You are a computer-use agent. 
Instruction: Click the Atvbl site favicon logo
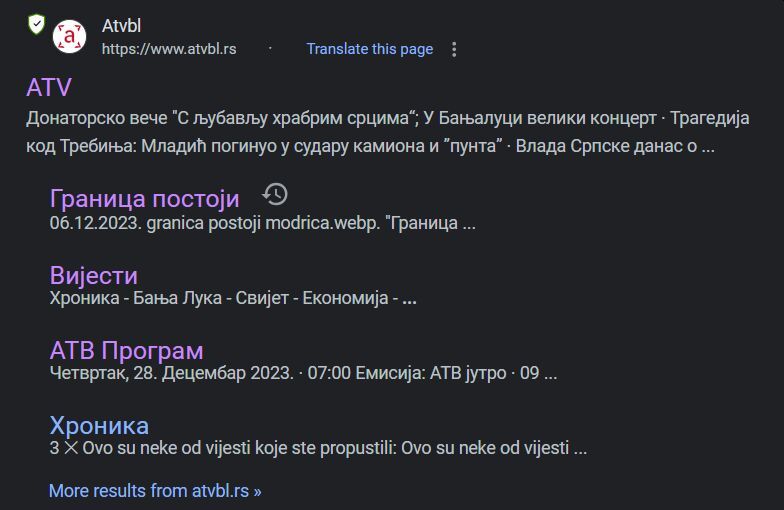coord(70,36)
